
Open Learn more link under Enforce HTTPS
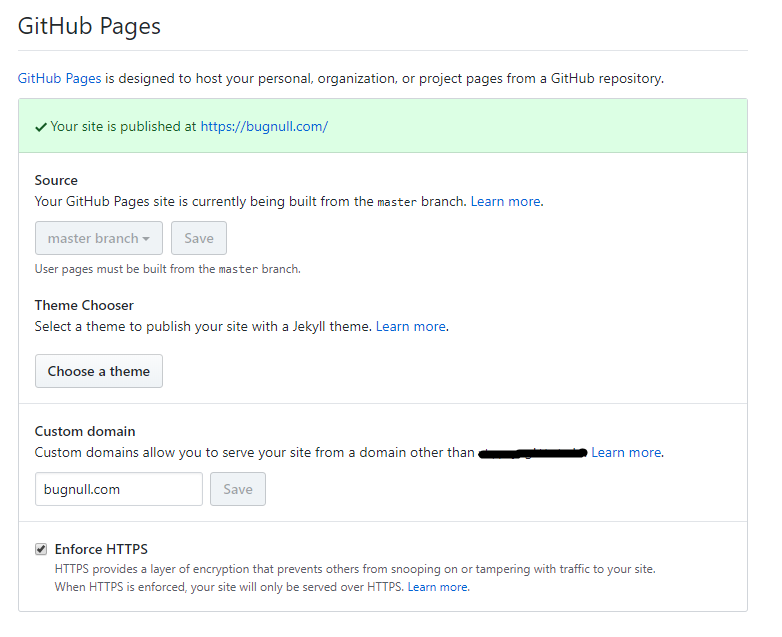tap(437, 587)
